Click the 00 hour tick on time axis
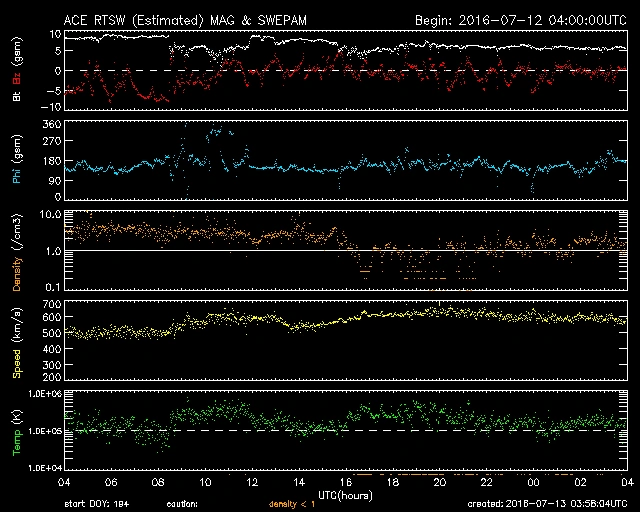This screenshot has height=512, width=640. coord(534,482)
